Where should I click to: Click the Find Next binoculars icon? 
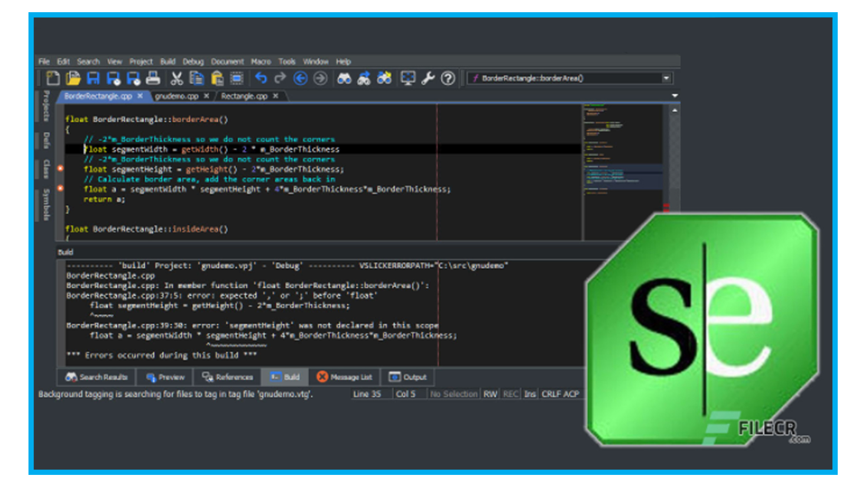pos(364,79)
